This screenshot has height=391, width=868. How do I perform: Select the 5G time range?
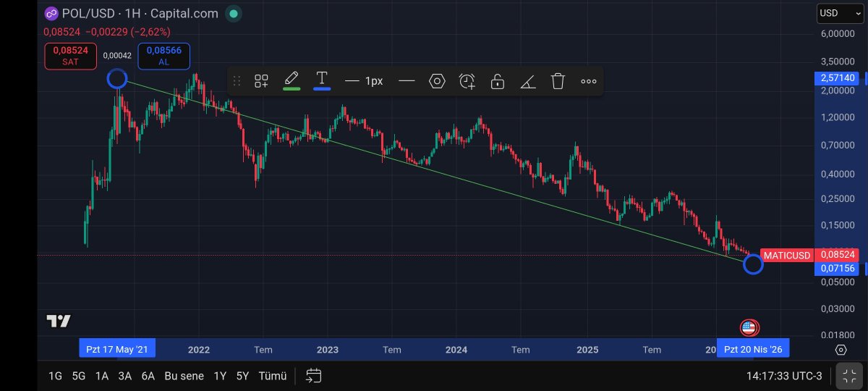[79, 376]
